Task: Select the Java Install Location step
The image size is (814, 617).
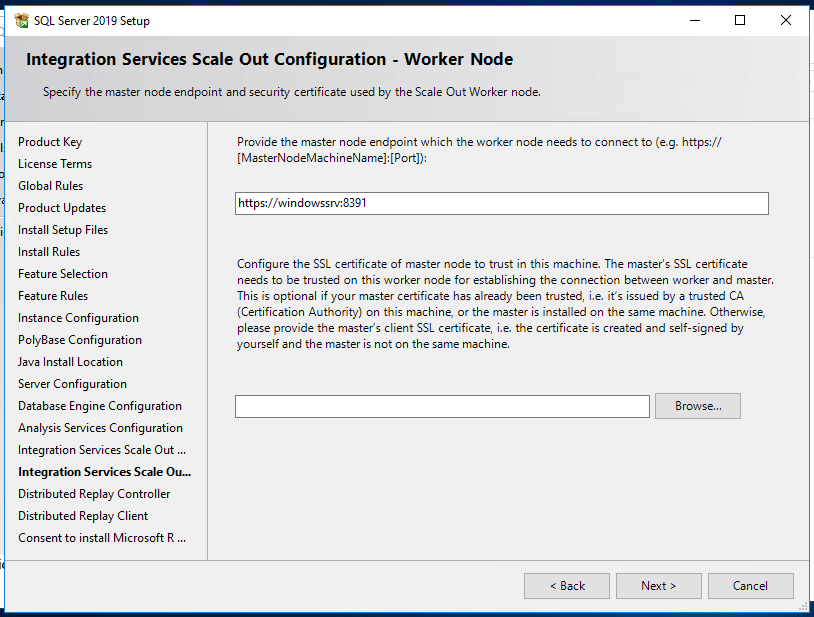Action: coord(70,362)
